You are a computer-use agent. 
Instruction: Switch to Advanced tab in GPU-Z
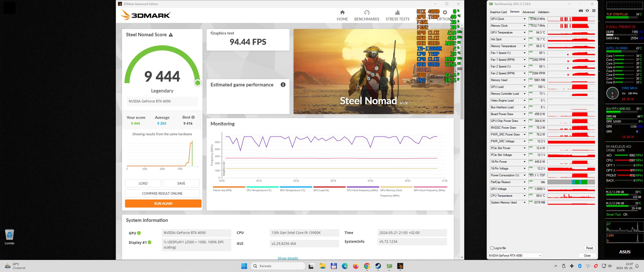528,12
